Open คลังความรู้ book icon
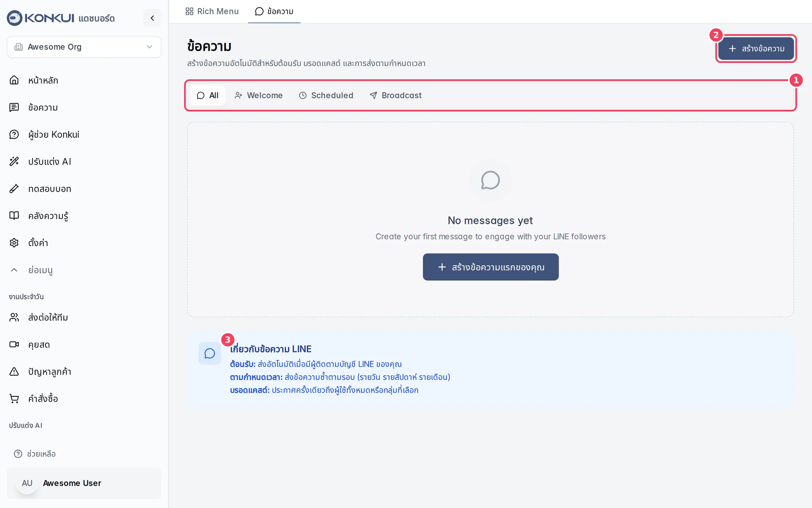This screenshot has width=812, height=508. (x=14, y=216)
